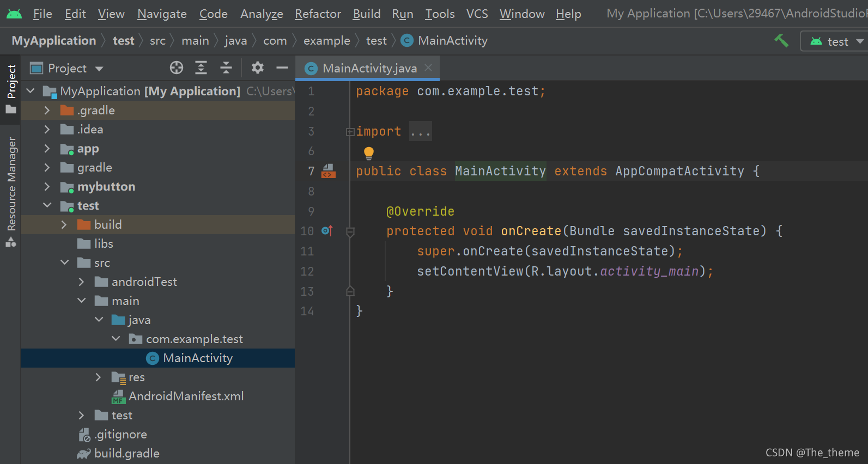The image size is (868, 464).
Task: Select the MainActivity.java editor tab
Action: click(368, 68)
